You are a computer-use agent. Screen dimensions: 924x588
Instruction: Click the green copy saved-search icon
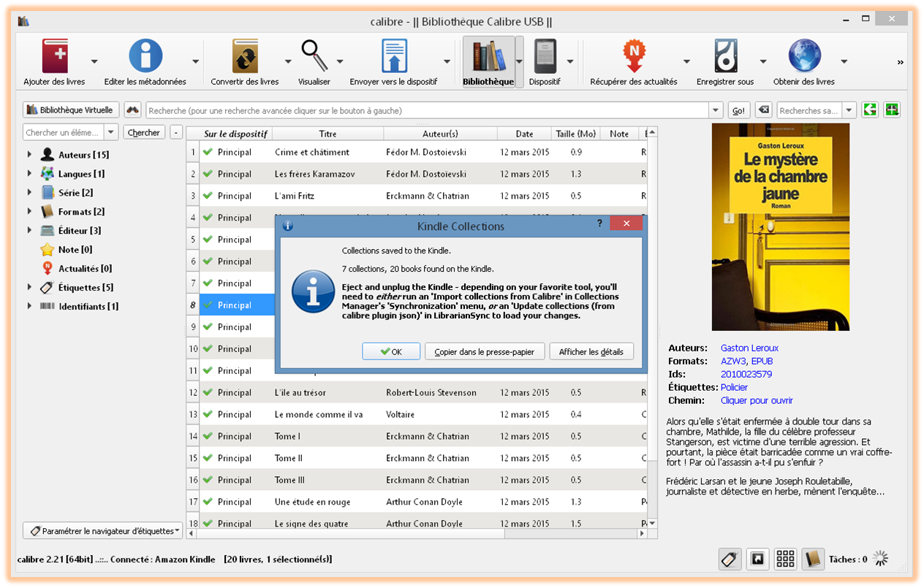pyautogui.click(x=870, y=110)
